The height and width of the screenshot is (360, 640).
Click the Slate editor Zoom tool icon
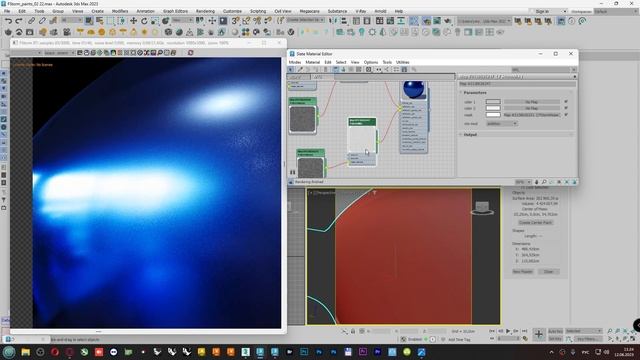tap(544, 182)
